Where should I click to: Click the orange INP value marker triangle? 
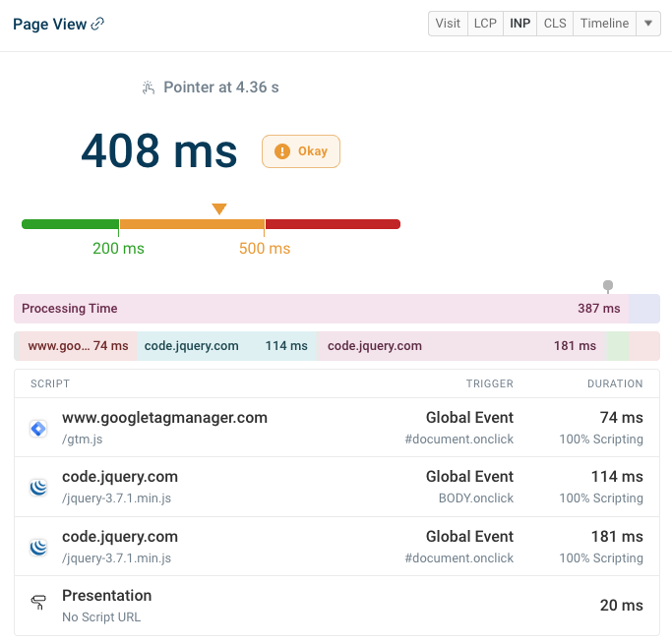[219, 208]
